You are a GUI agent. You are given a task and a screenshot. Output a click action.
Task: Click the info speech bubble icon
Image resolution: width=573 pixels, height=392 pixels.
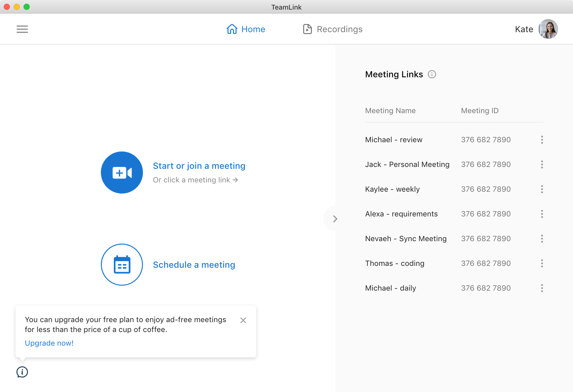(22, 372)
